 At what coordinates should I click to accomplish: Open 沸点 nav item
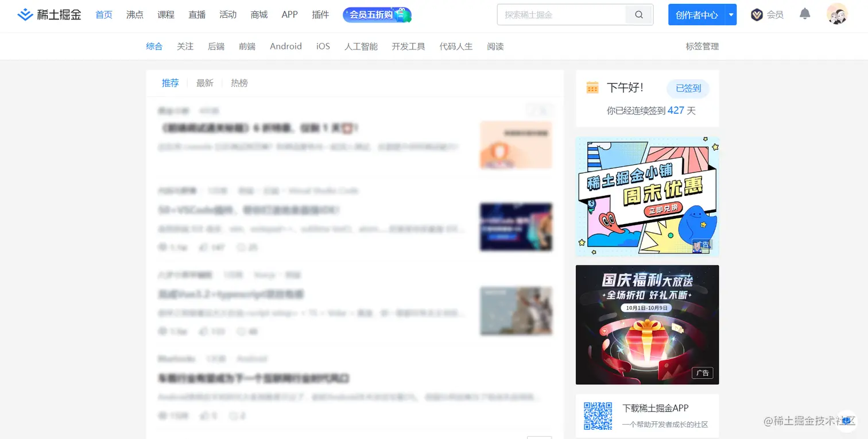pos(135,15)
